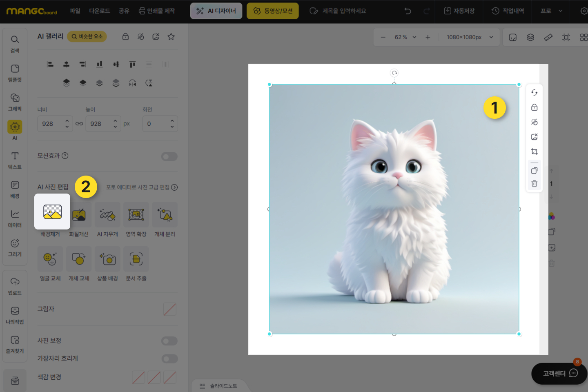
Task: Open the AI 지우개 eraser tool
Action: pos(107,215)
